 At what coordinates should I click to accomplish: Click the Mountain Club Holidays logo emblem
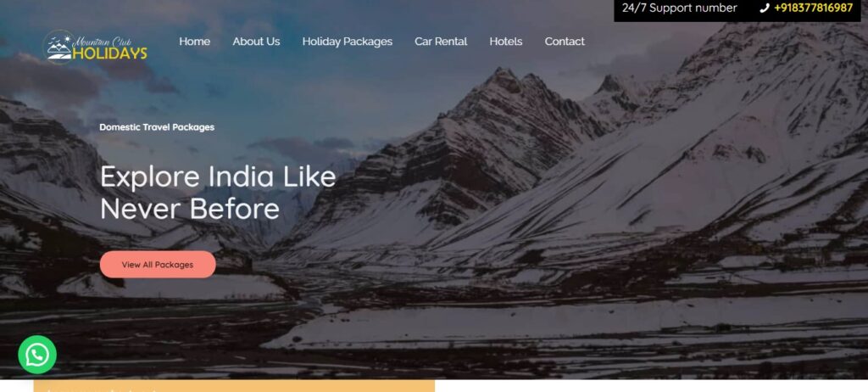[58, 47]
